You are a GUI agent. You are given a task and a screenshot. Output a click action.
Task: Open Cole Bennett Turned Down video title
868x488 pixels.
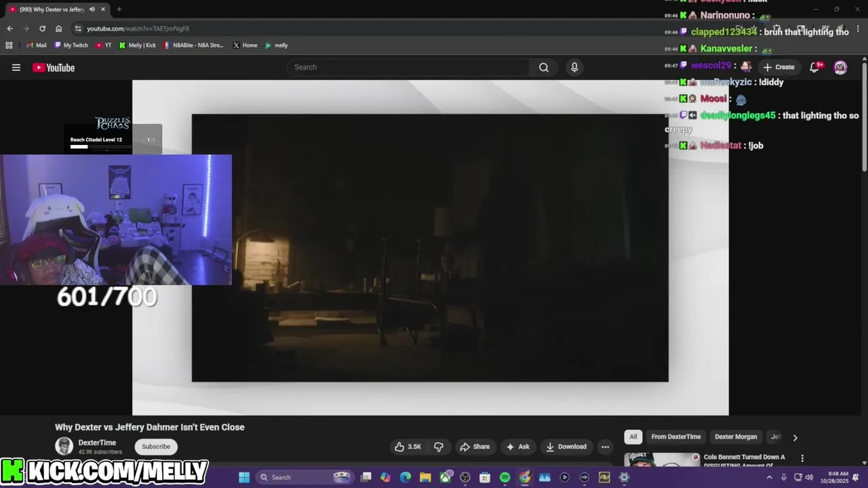tap(744, 461)
